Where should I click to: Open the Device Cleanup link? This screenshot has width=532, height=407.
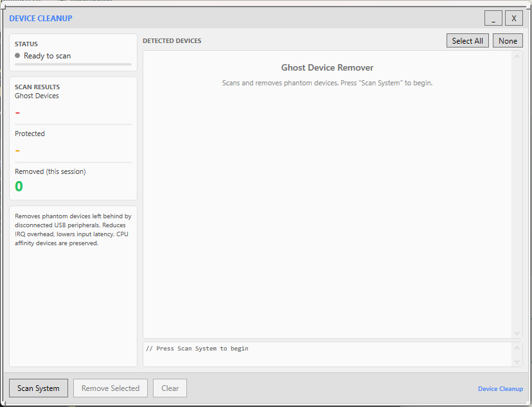tap(500, 389)
